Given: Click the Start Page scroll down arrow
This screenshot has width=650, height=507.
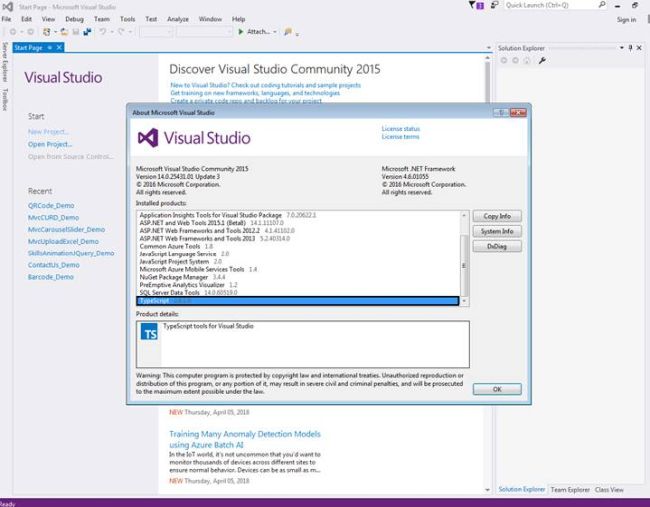Looking at the screenshot, I should pos(488,490).
